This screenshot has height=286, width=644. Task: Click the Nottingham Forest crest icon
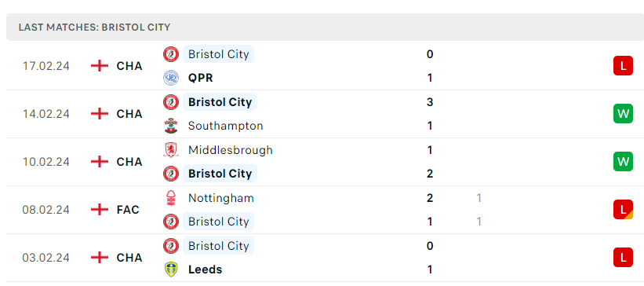[x=171, y=198]
